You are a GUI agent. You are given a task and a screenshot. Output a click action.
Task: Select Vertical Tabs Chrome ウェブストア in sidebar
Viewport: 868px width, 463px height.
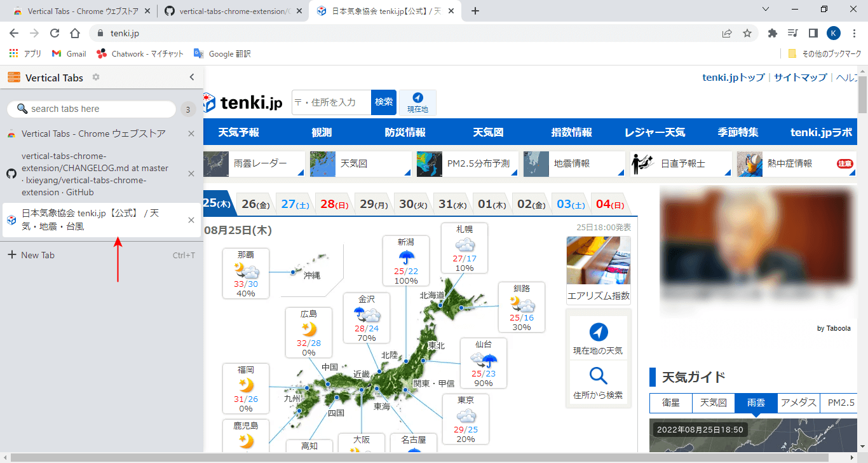[93, 134]
